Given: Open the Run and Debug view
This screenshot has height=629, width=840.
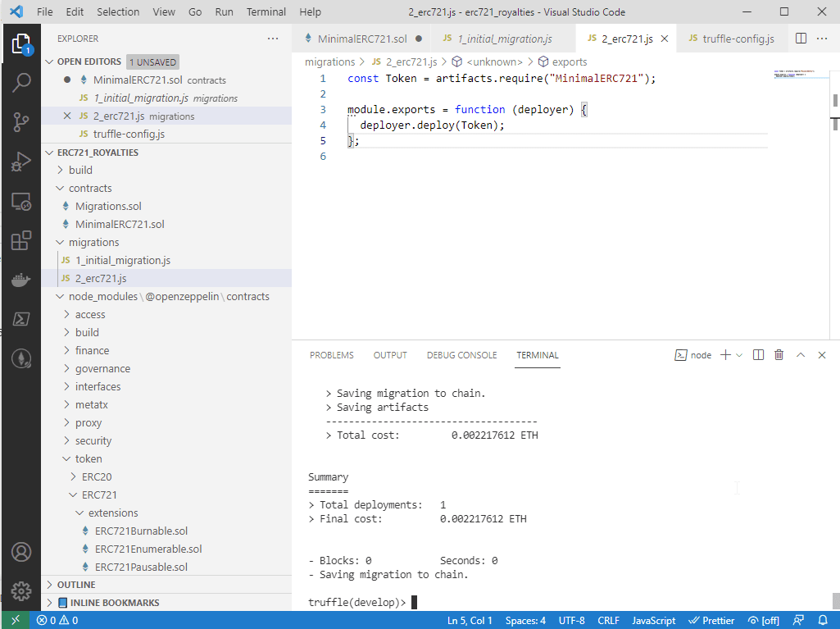Looking at the screenshot, I should pos(21,162).
